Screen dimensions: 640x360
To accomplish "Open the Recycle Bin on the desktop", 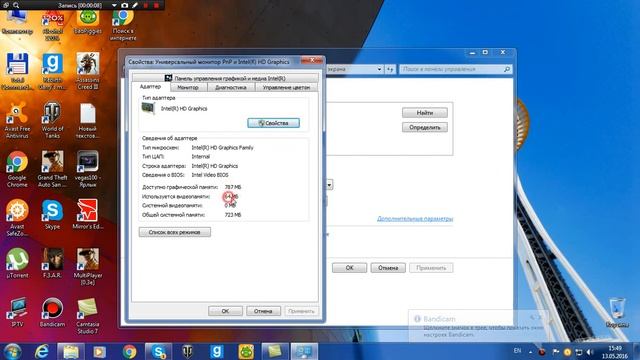I will click(x=617, y=313).
